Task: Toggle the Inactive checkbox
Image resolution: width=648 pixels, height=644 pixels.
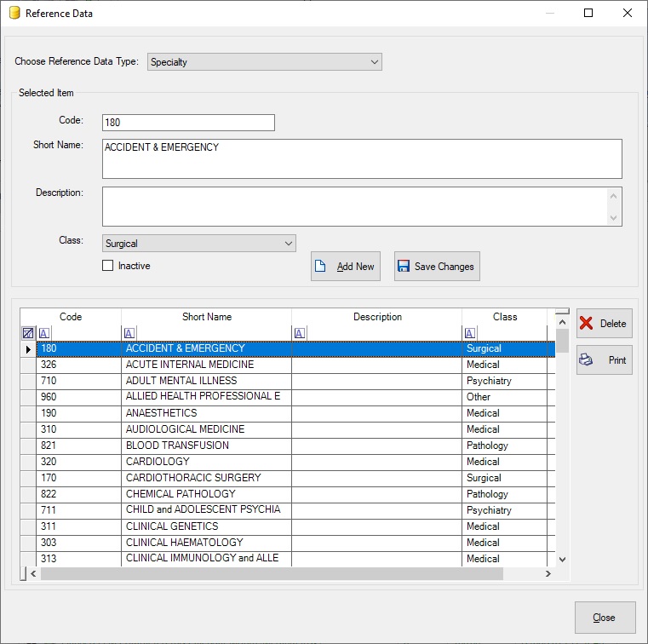Action: pyautogui.click(x=107, y=266)
